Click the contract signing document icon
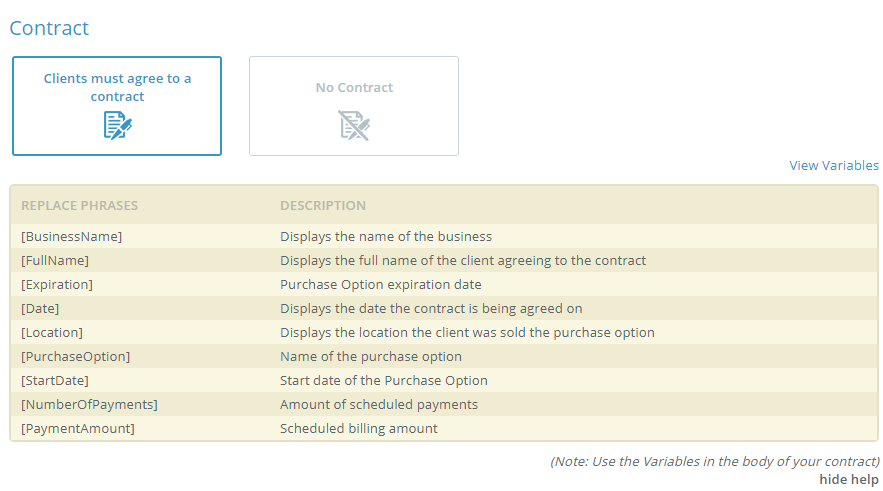The height and width of the screenshot is (491, 883). click(x=118, y=125)
